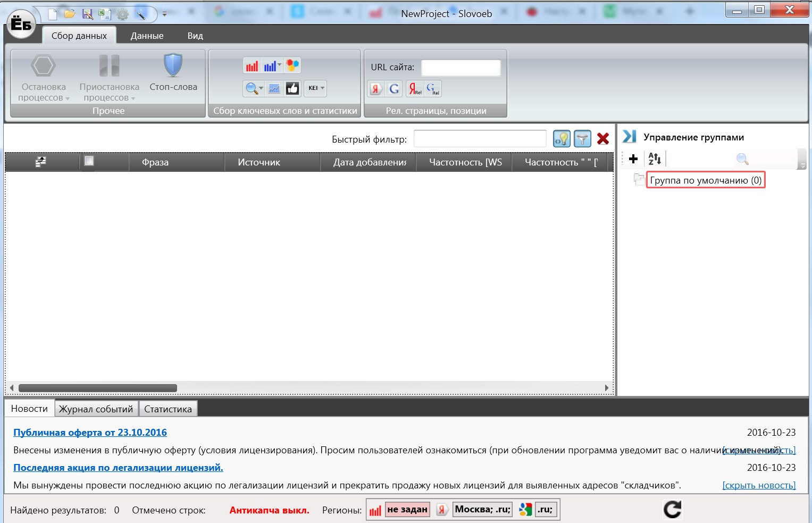This screenshot has height=523, width=812.
Task: Switch to the Новости tab
Action: 29,409
